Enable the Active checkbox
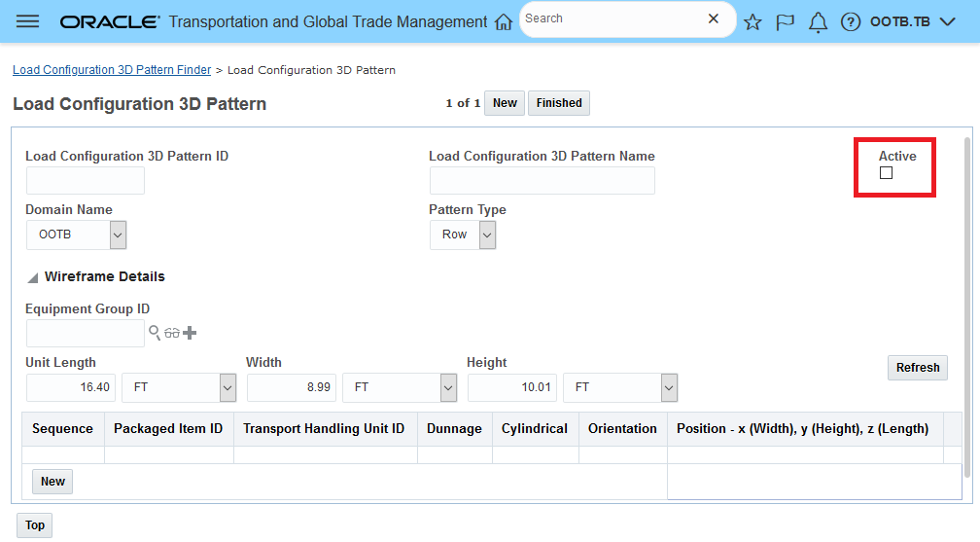Viewport: 980px width, 542px height. coord(886,173)
